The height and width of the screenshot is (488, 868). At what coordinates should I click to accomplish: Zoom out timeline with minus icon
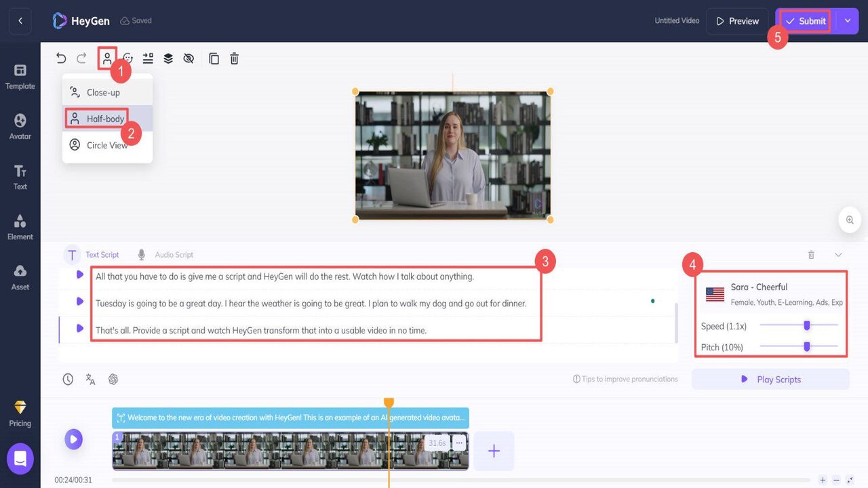coord(836,480)
